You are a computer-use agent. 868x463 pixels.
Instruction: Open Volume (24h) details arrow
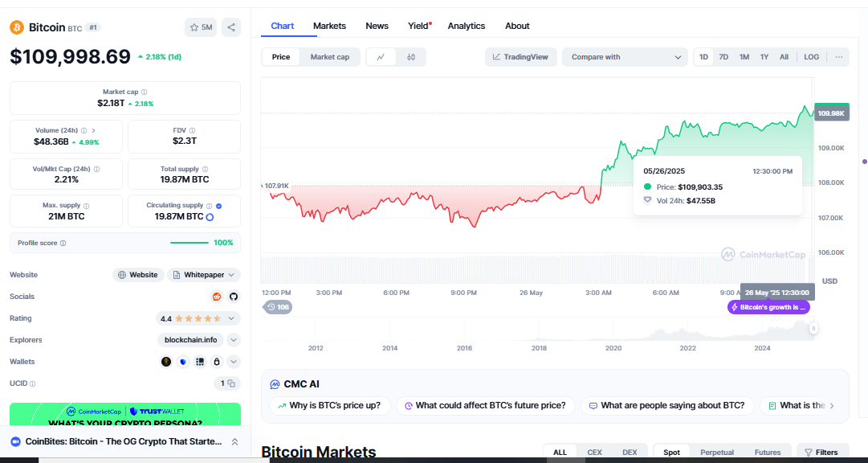pyautogui.click(x=94, y=131)
